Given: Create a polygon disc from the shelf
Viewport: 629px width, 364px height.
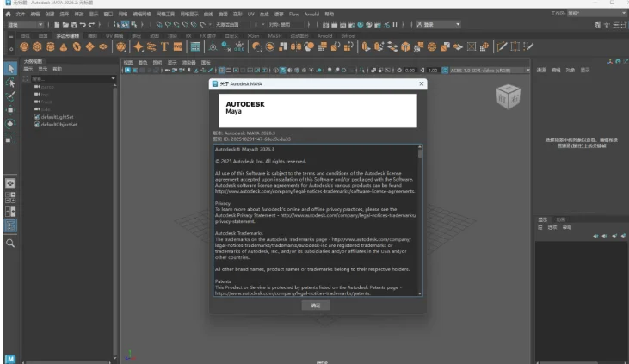Looking at the screenshot, I should [103, 47].
